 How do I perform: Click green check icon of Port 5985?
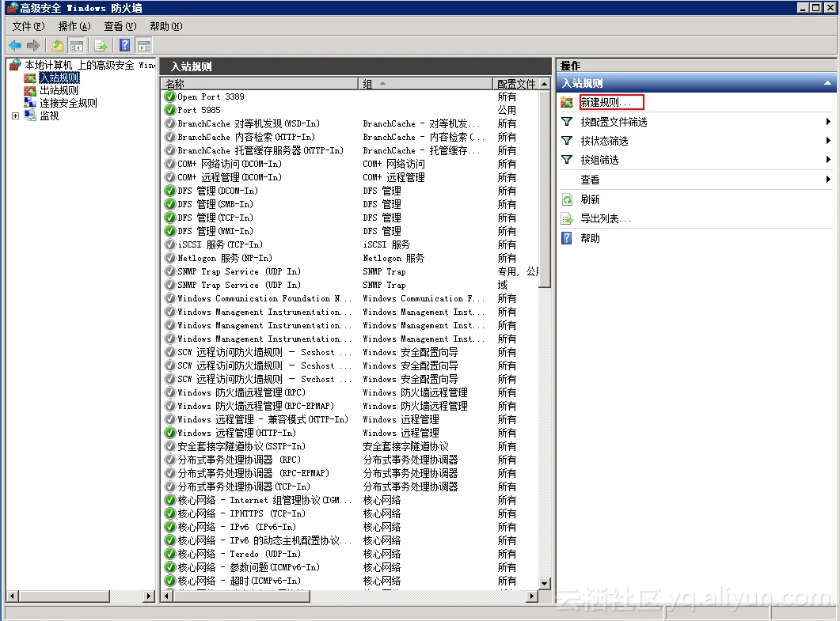pos(170,110)
